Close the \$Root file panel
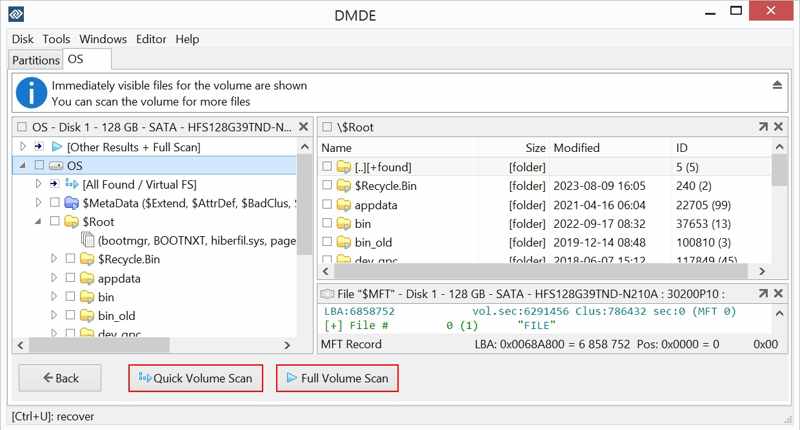Image resolution: width=800 pixels, height=430 pixels. coord(778,127)
